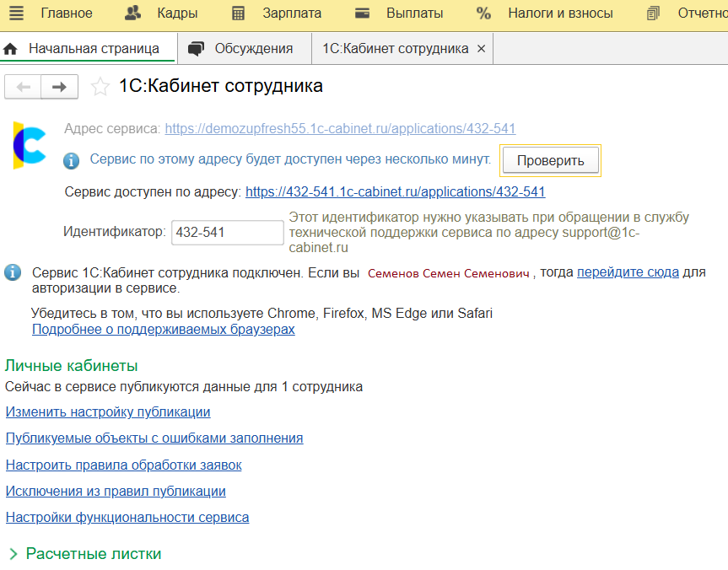Click the Идентификатор input field
Image resolution: width=728 pixels, height=570 pixels.
[x=228, y=232]
